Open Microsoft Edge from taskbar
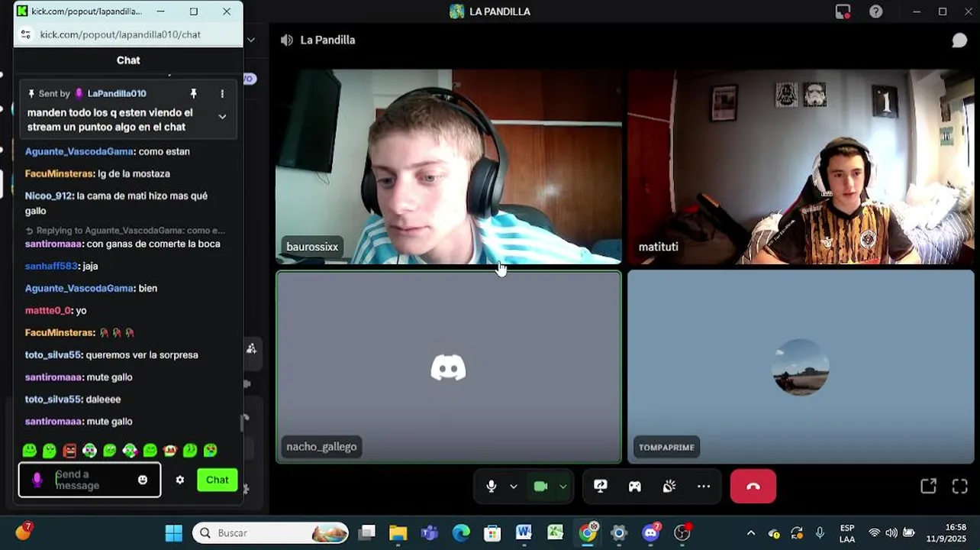980x550 pixels. click(461, 532)
